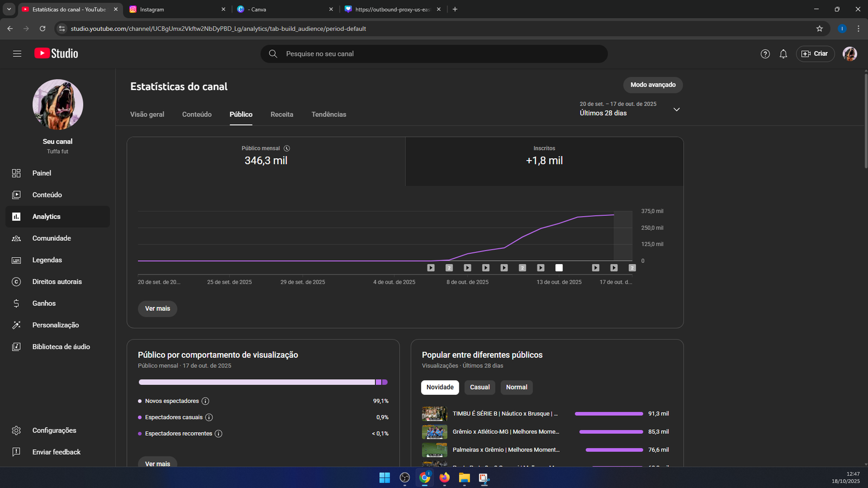Click the white video marker on the chart timeline
Screen dimensions: 868x488
(559, 268)
